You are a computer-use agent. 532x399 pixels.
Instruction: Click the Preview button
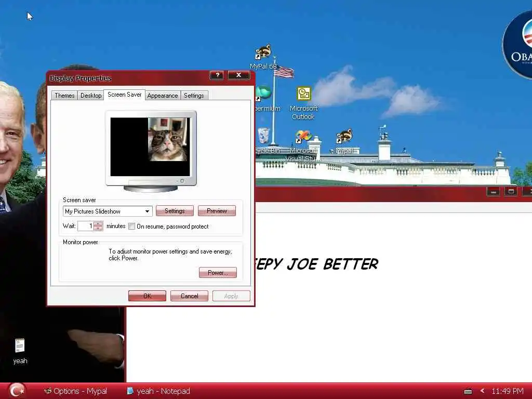click(x=217, y=211)
